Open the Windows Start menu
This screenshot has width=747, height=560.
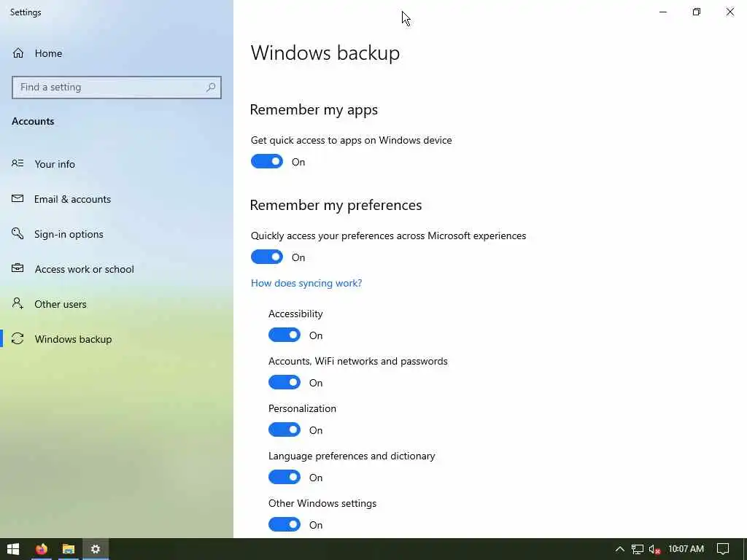click(13, 549)
